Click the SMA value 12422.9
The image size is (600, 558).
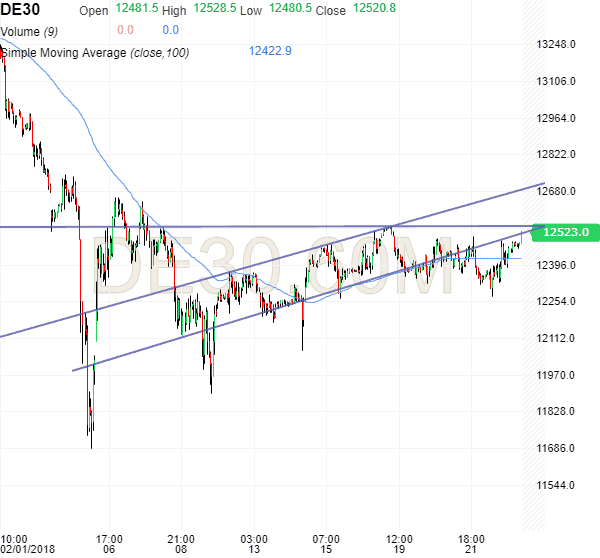(x=270, y=51)
